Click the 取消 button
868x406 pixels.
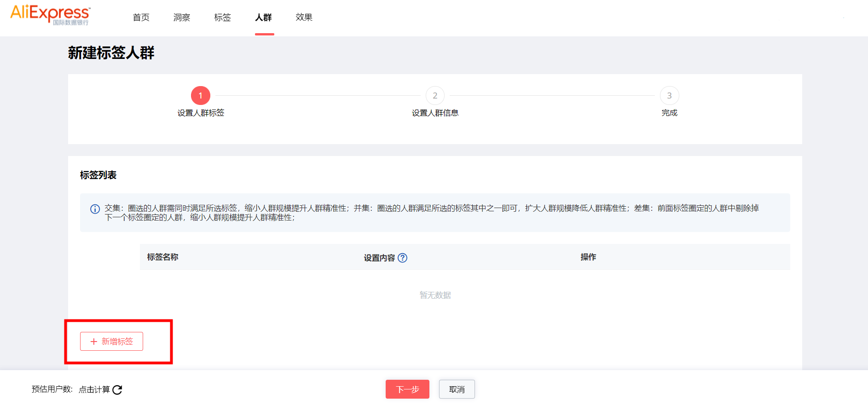(457, 389)
